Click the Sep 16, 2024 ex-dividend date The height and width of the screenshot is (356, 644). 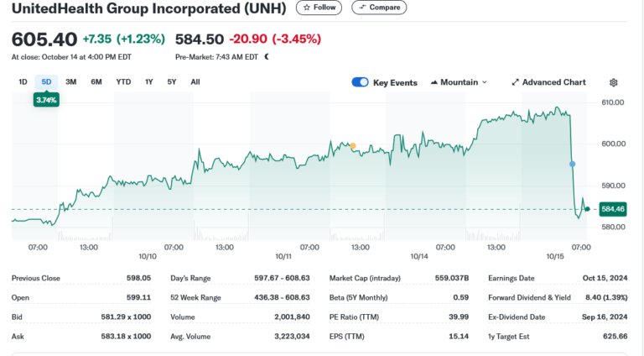click(x=605, y=317)
